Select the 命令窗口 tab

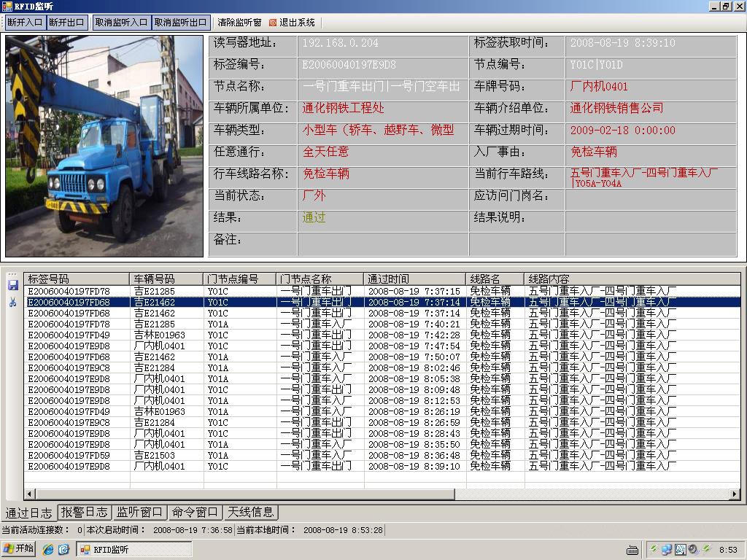point(195,513)
